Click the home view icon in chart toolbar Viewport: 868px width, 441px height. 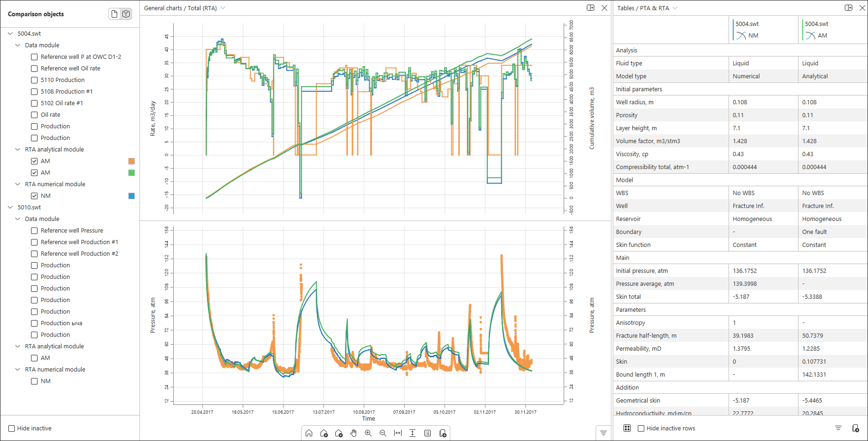[309, 433]
